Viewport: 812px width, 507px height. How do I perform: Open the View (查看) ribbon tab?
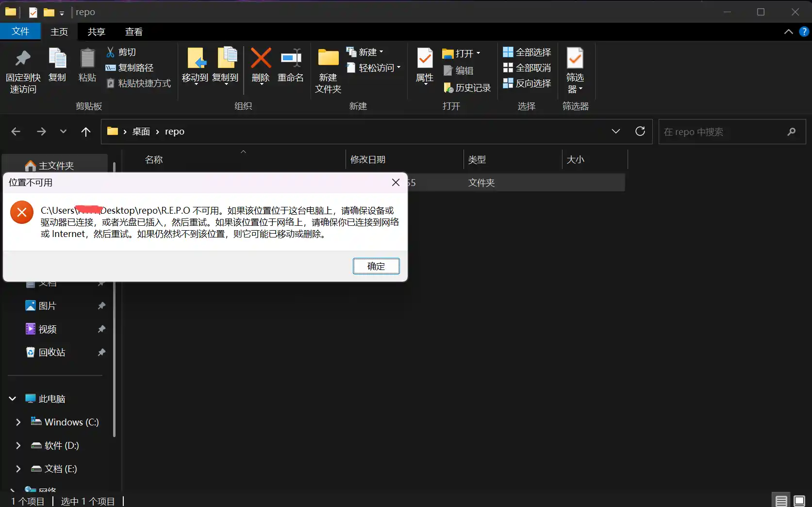tap(133, 32)
